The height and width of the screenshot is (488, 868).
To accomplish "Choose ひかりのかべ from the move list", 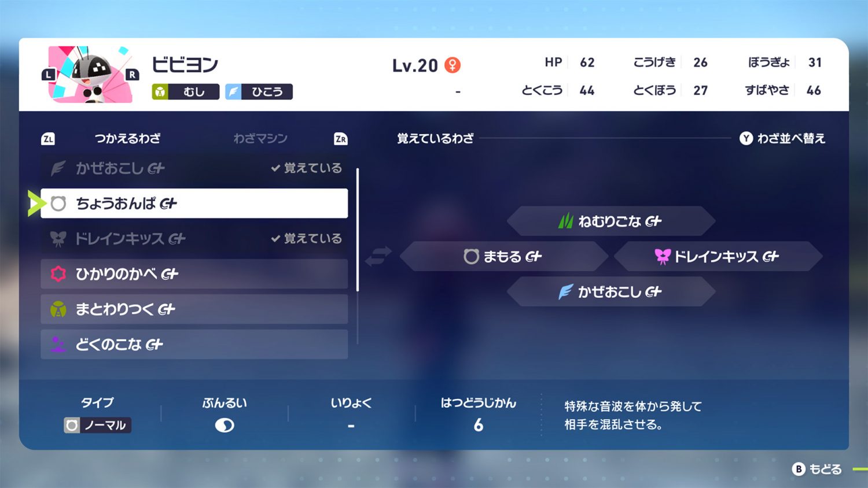I will click(x=194, y=274).
